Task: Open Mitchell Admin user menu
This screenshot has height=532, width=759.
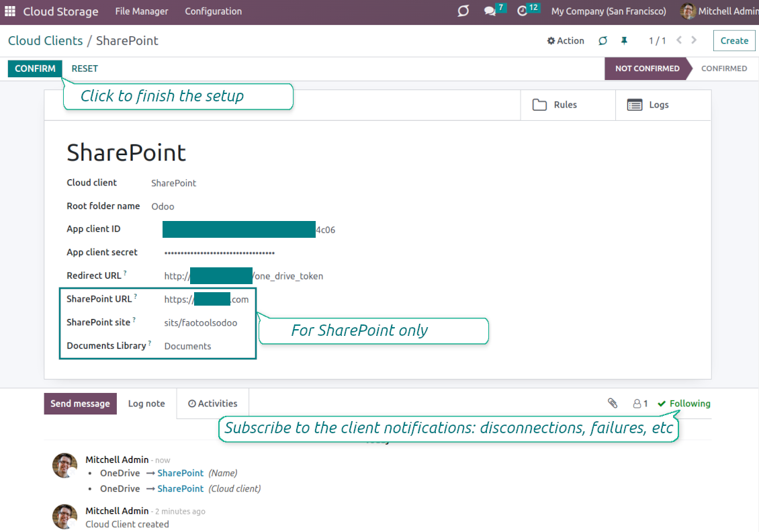Action: pos(719,11)
